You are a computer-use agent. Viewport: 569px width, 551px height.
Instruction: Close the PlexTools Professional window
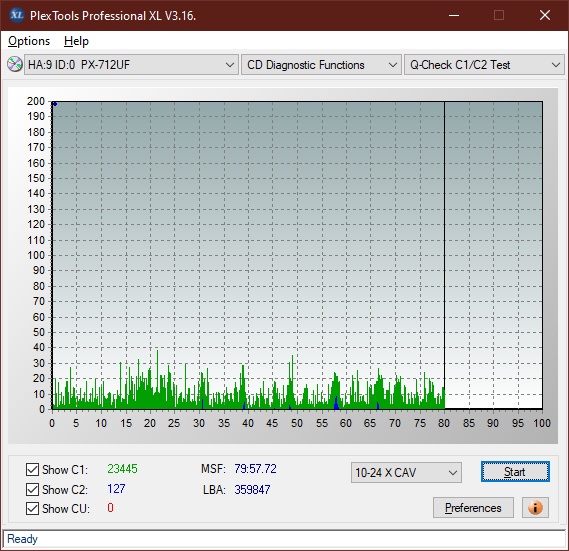pyautogui.click(x=545, y=15)
